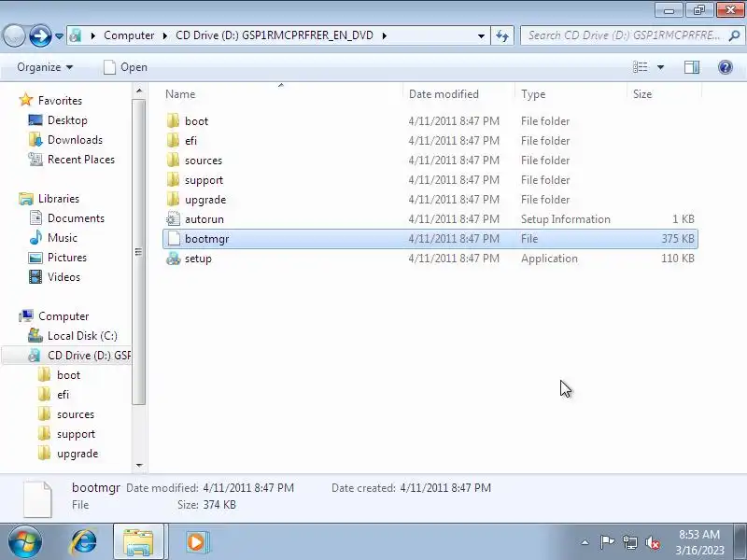Image resolution: width=747 pixels, height=560 pixels.
Task: Click the navigation pane scrollbar thumb
Action: (139, 252)
